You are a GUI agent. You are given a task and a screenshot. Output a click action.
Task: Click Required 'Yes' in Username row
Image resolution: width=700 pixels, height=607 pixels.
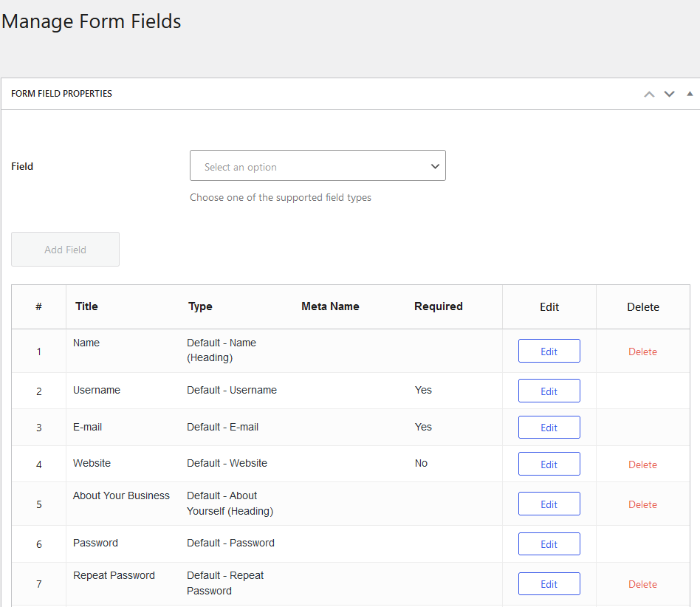pyautogui.click(x=423, y=390)
